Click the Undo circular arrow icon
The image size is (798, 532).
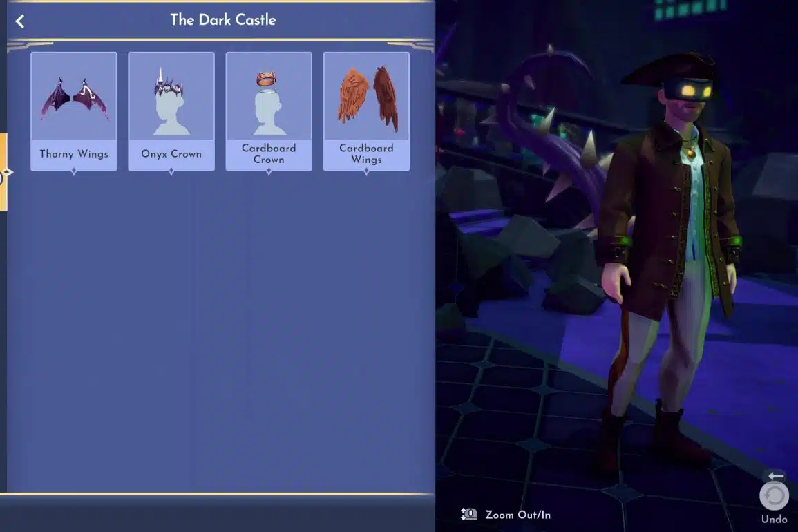pos(774,495)
